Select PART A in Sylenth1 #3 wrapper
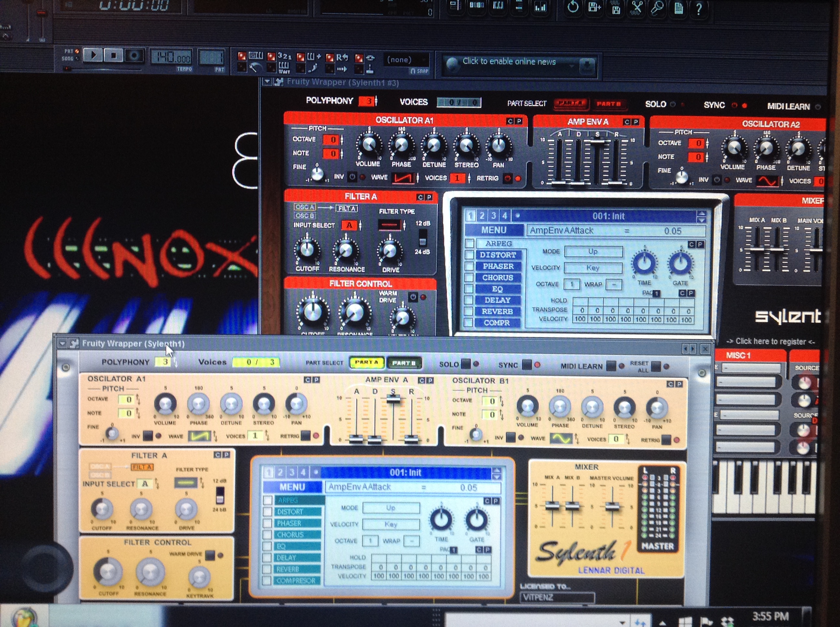 click(x=571, y=103)
